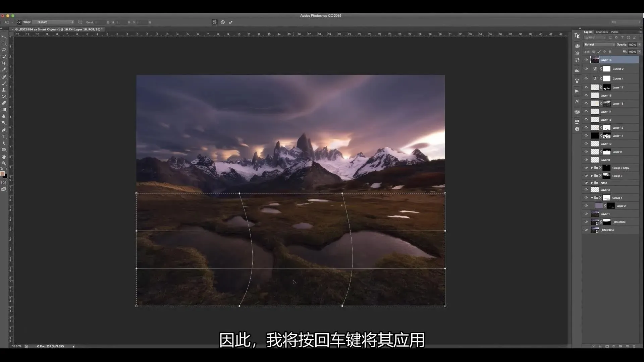
Task: Hide the orton group
Action: point(586,183)
